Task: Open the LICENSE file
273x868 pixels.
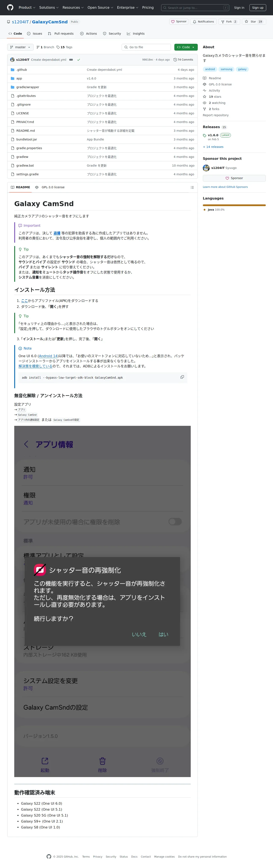Action: coord(23,113)
